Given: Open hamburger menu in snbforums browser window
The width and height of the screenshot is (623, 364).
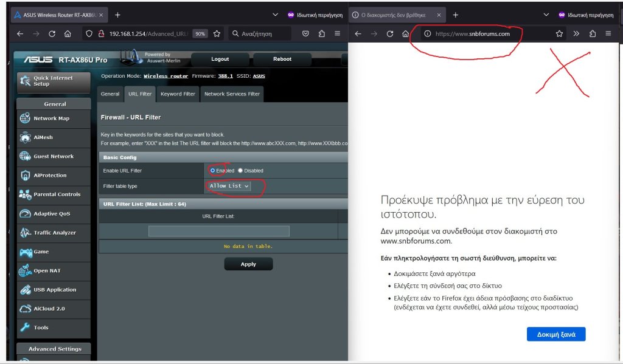Looking at the screenshot, I should pos(608,34).
